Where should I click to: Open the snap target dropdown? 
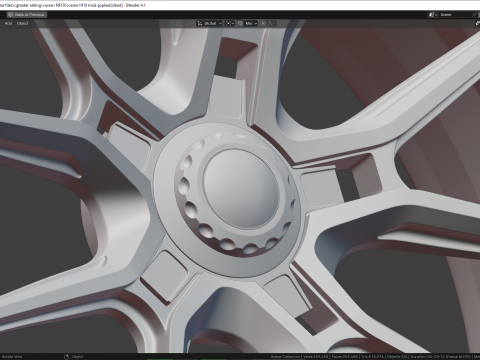[251, 23]
